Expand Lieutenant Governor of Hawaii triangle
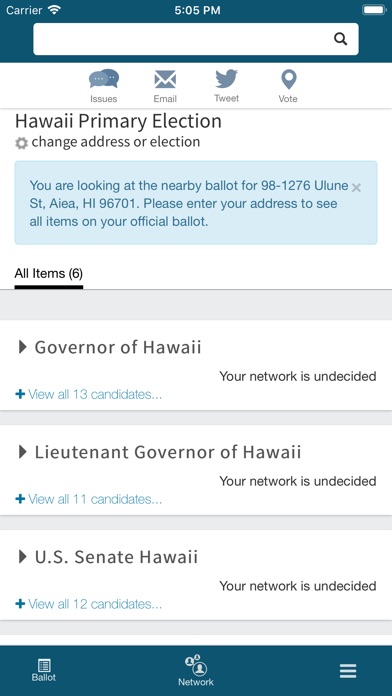392x696 pixels. click(22, 452)
